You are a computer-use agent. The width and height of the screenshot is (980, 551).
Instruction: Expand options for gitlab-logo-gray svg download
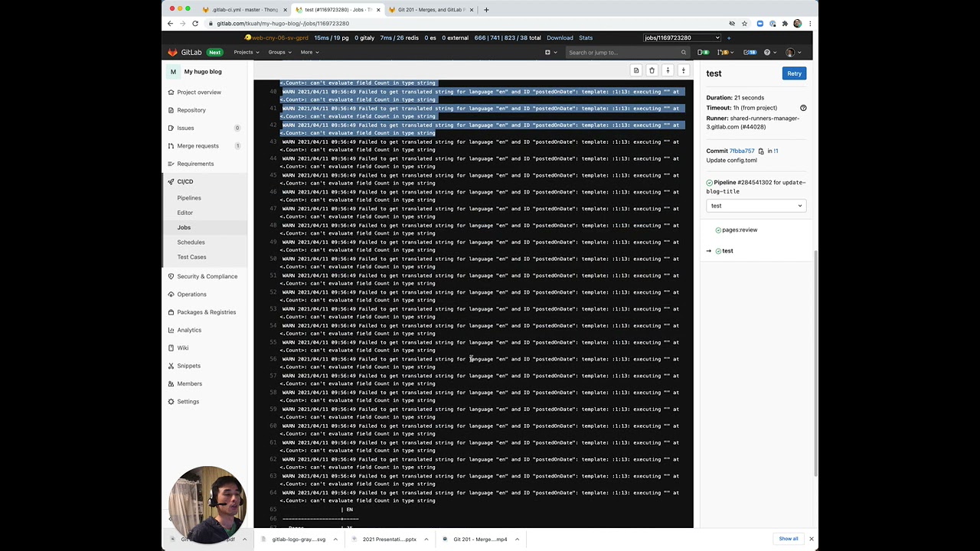(x=335, y=539)
